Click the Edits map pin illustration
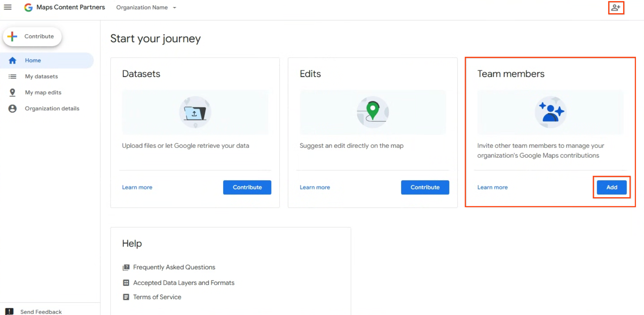The image size is (644, 315). 373,112
